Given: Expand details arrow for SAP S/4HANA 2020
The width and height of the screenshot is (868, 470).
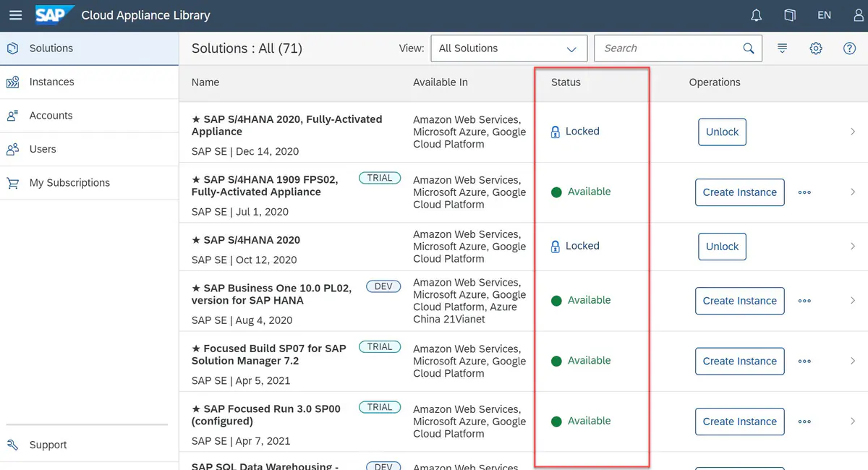Looking at the screenshot, I should (853, 247).
